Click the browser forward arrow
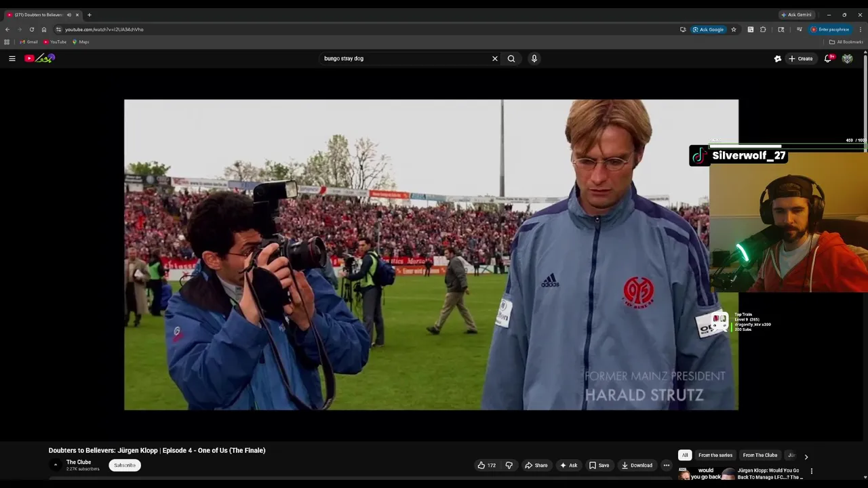Image resolution: width=868 pixels, height=488 pixels. point(20,29)
